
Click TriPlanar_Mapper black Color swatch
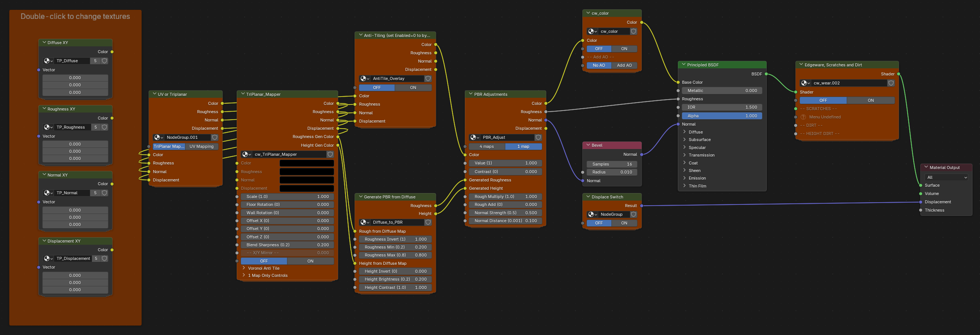click(x=307, y=163)
